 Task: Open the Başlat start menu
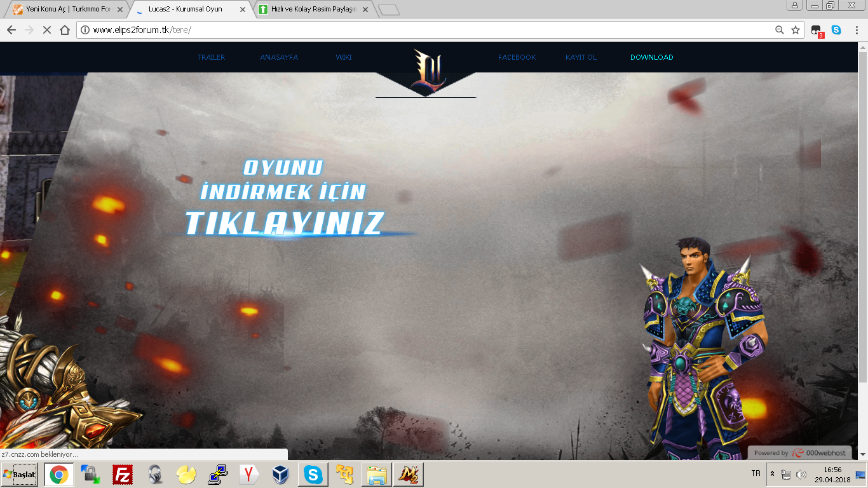[20, 475]
